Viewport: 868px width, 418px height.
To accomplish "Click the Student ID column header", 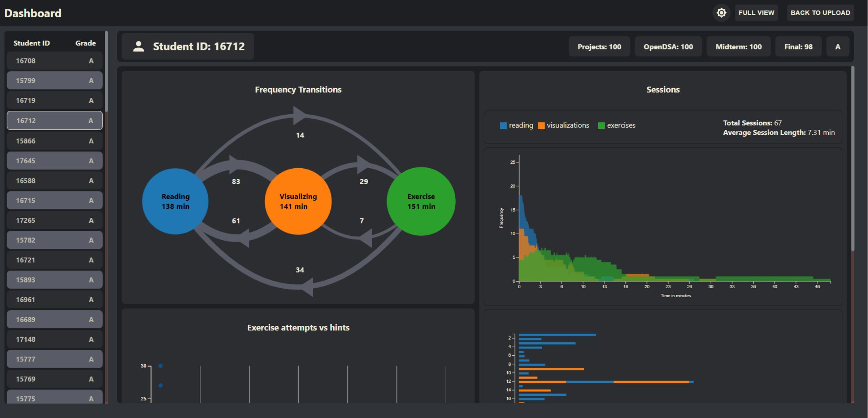I will [32, 43].
